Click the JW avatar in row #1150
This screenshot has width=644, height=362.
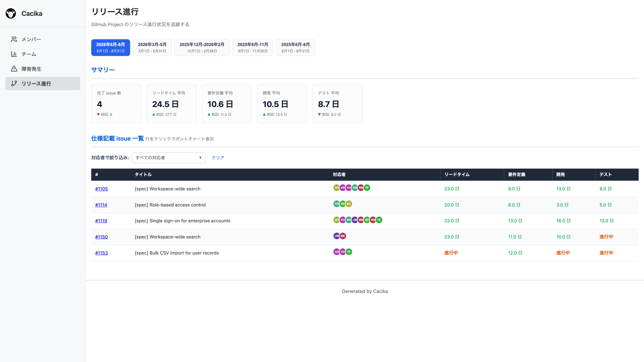(337, 236)
